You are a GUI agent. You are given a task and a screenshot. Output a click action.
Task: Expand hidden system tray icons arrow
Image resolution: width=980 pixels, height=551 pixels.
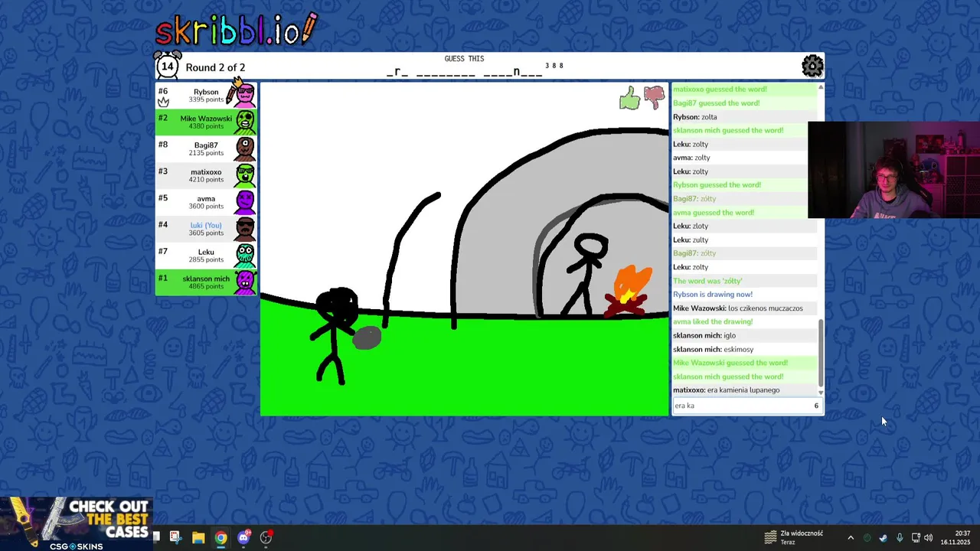(x=850, y=538)
